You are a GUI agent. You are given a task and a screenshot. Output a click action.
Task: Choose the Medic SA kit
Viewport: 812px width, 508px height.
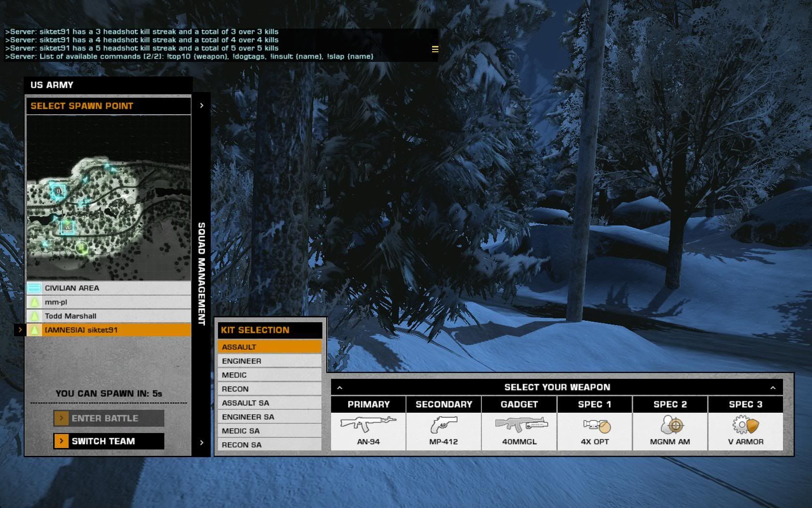(x=269, y=431)
